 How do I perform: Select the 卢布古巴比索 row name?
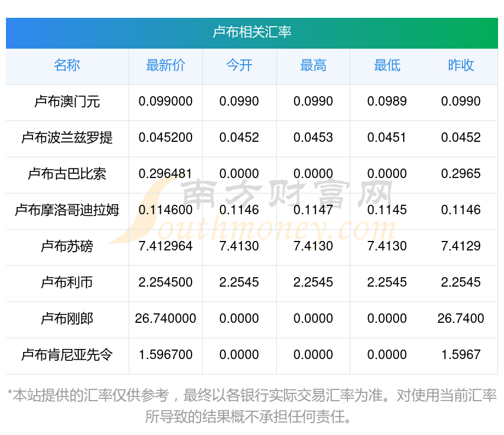67,174
